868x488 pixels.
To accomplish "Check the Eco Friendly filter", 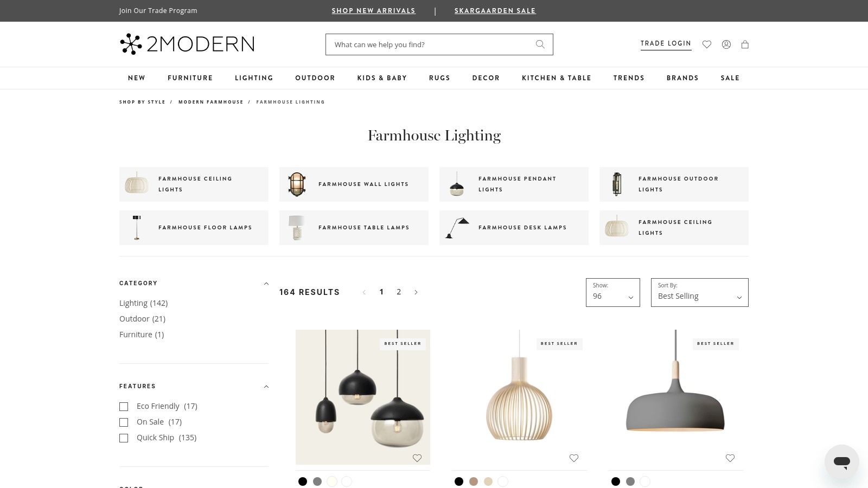I will (x=124, y=407).
